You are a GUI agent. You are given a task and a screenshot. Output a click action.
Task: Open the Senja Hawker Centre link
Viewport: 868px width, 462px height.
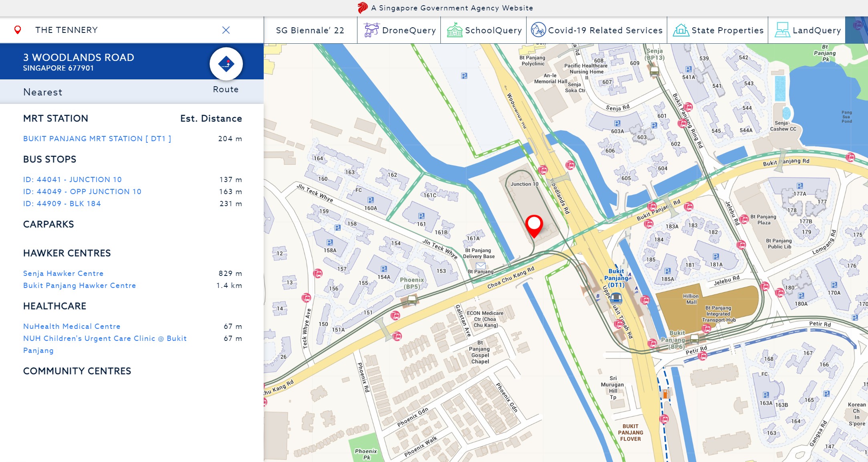click(x=63, y=274)
